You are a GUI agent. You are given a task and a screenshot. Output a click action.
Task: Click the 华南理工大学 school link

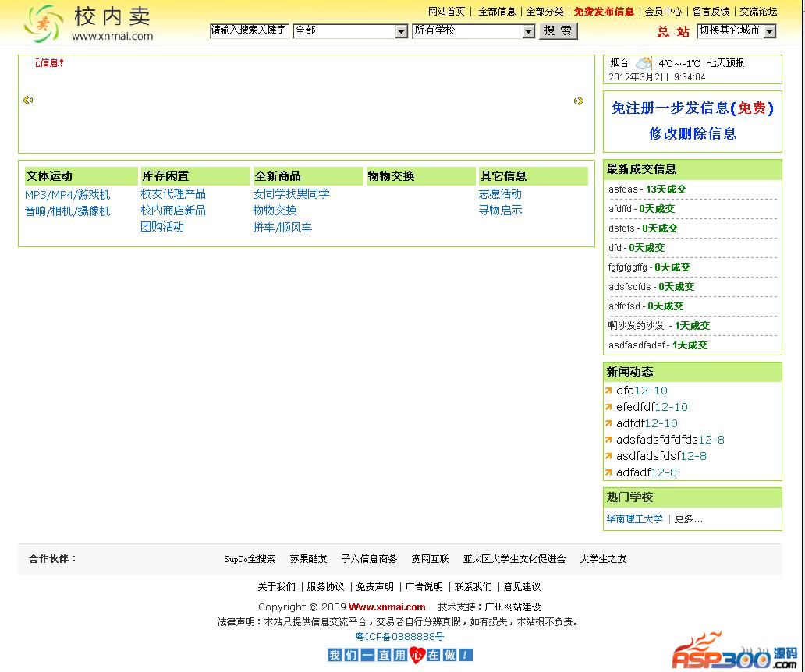[x=634, y=518]
